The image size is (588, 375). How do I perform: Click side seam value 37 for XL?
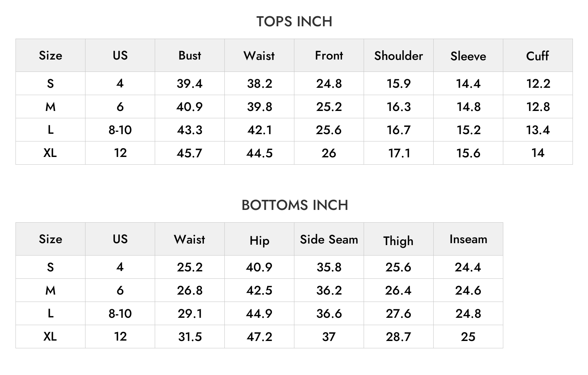pos(329,337)
